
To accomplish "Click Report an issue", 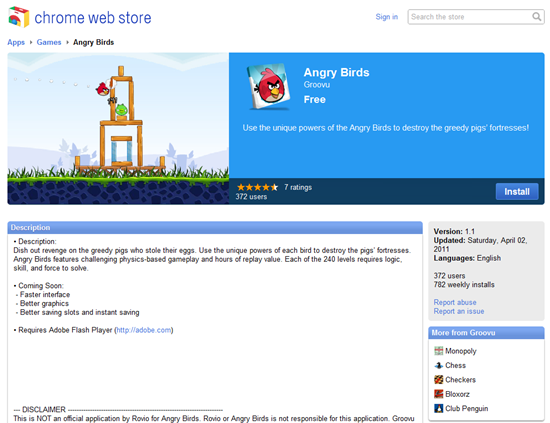I will (x=459, y=311).
